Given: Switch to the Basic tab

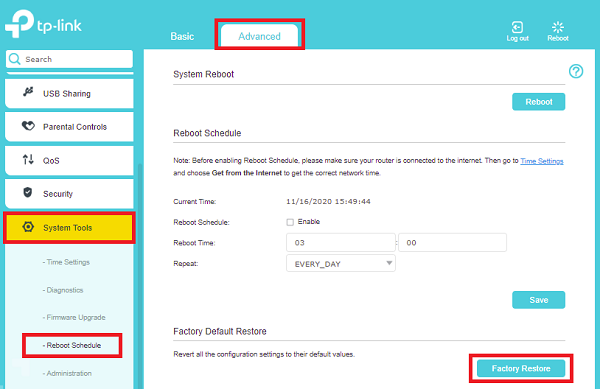Looking at the screenshot, I should click(x=182, y=36).
